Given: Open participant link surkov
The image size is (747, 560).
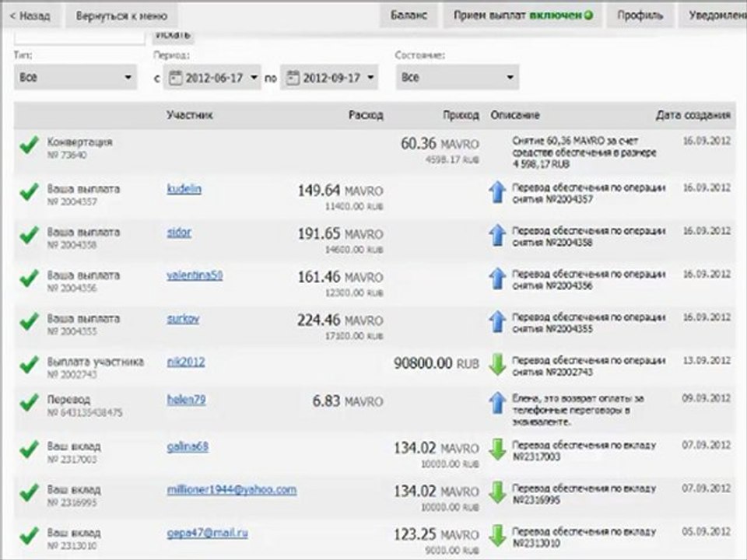Looking at the screenshot, I should click(183, 319).
